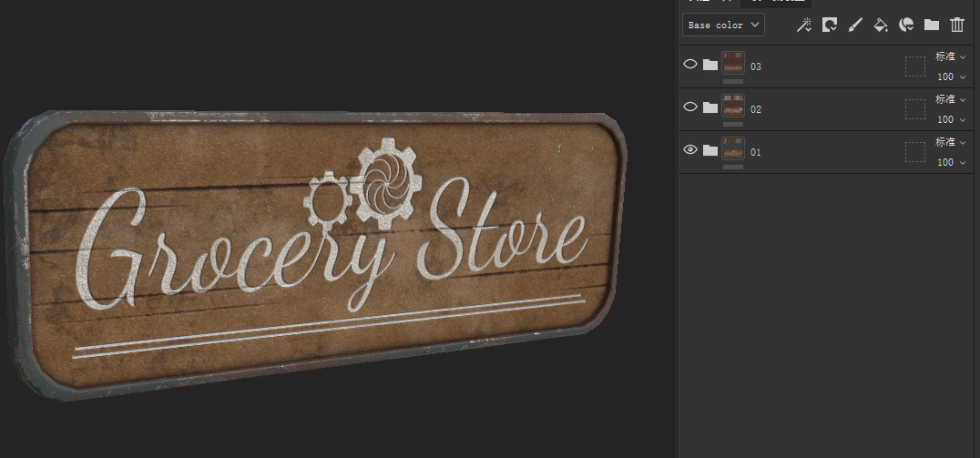Screen dimensions: 980x458
Task: Expand opacity value dropdown for layer 01
Action: [x=963, y=163]
